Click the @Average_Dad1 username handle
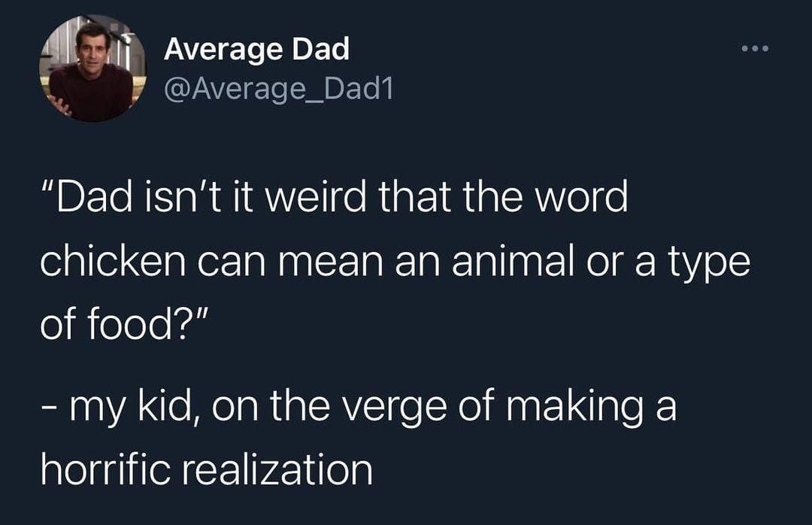 [278, 90]
